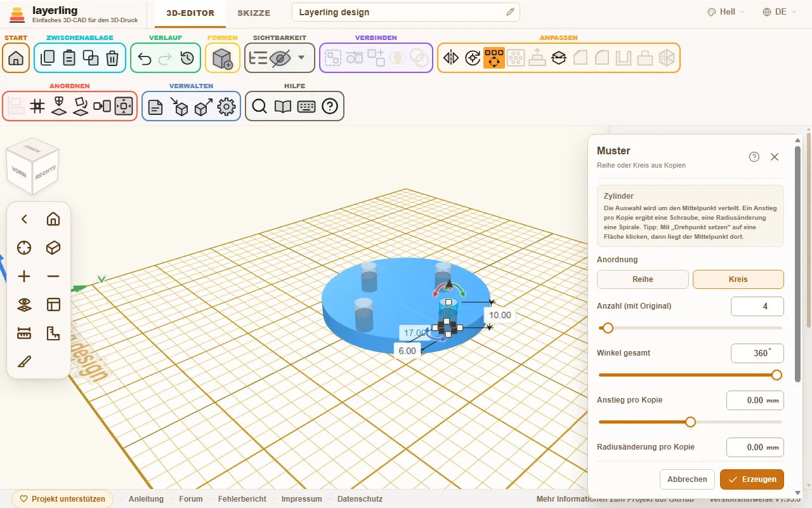The width and height of the screenshot is (812, 508).
Task: Click the drop to ground icon in Anordnen
Action: [x=59, y=107]
